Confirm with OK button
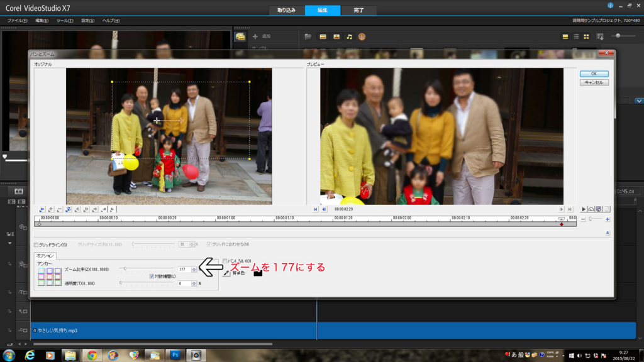644x362 pixels. coord(594,74)
